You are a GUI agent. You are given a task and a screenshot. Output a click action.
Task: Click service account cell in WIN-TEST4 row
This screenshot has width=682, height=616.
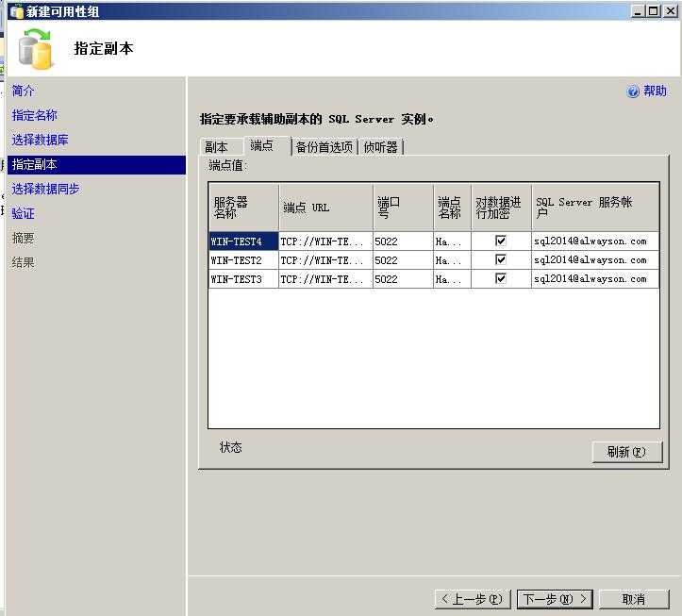coord(595,241)
